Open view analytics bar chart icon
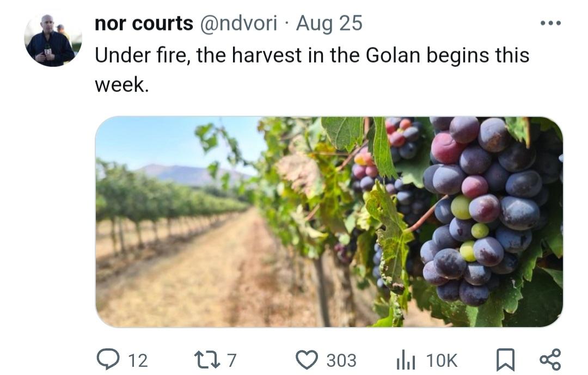Image resolution: width=588 pixels, height=375 pixels. click(x=406, y=359)
